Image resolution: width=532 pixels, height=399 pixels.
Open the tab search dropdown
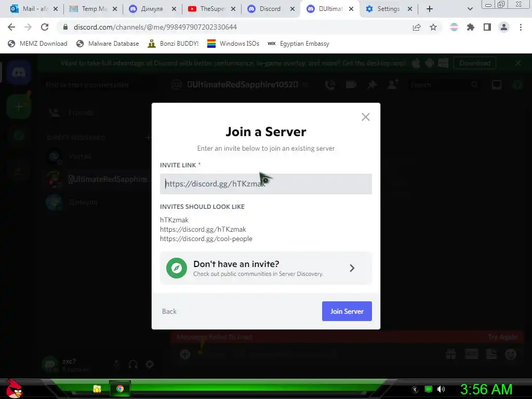[470, 9]
